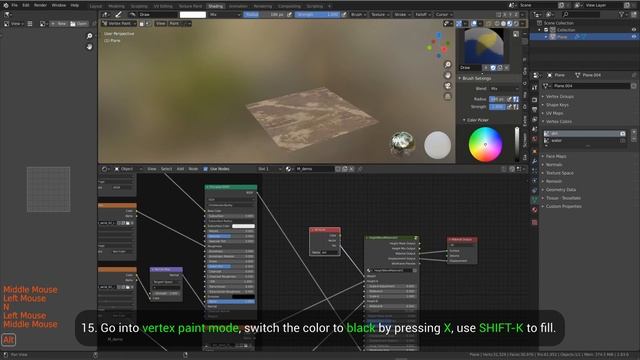Click radius pen pressure icon in header
The width and height of the screenshot is (640, 360).
pos(289,15)
